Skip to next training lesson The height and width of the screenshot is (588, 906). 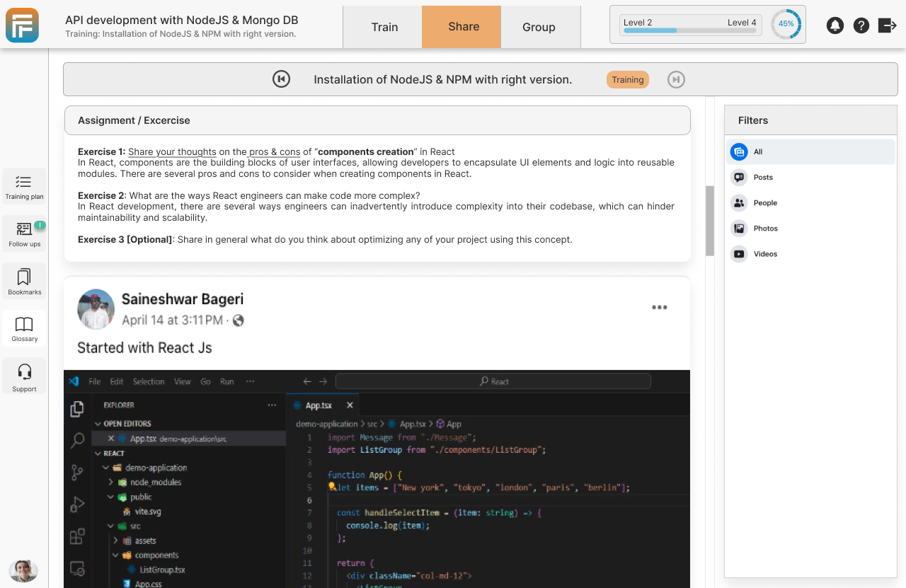676,79
